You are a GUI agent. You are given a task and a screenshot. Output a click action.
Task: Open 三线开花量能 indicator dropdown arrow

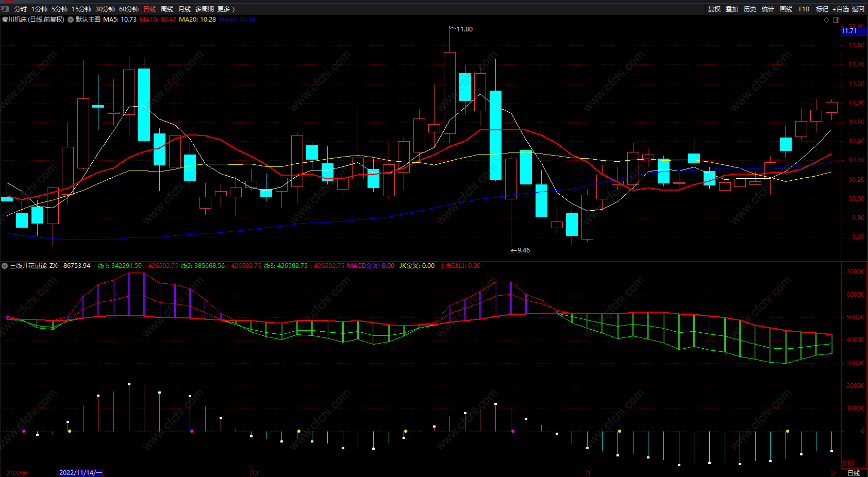coord(5,266)
